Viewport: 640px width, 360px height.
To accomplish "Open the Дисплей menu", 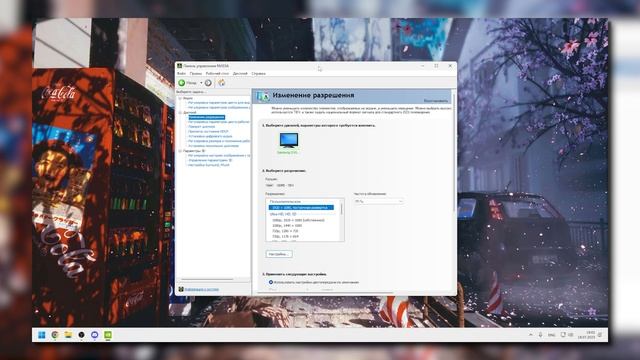I will [240, 73].
